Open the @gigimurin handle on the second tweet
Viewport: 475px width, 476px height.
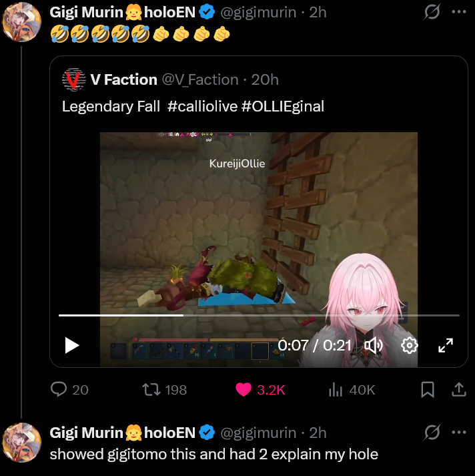pyautogui.click(x=258, y=433)
